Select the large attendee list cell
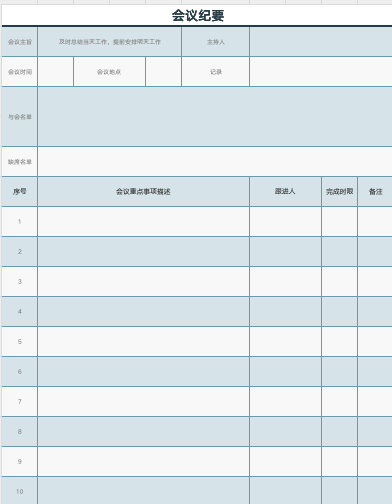This screenshot has height=504, width=392. coord(215,117)
